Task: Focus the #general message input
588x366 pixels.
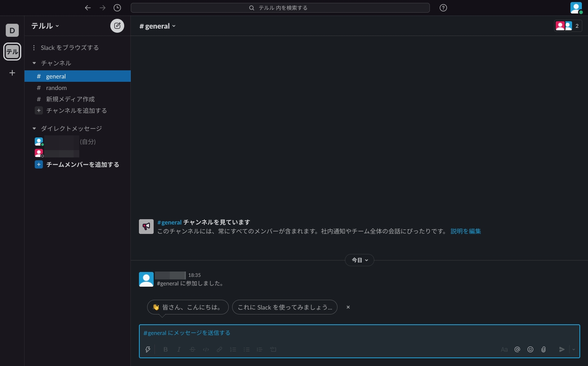Action: coord(360,333)
